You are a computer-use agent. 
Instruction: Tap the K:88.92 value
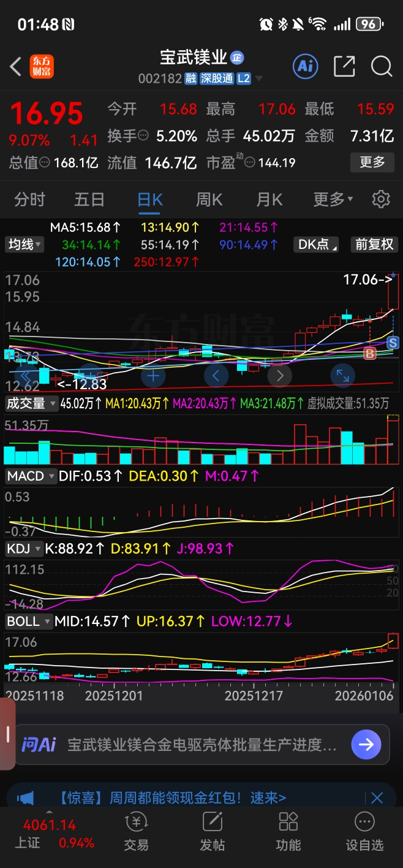76,549
